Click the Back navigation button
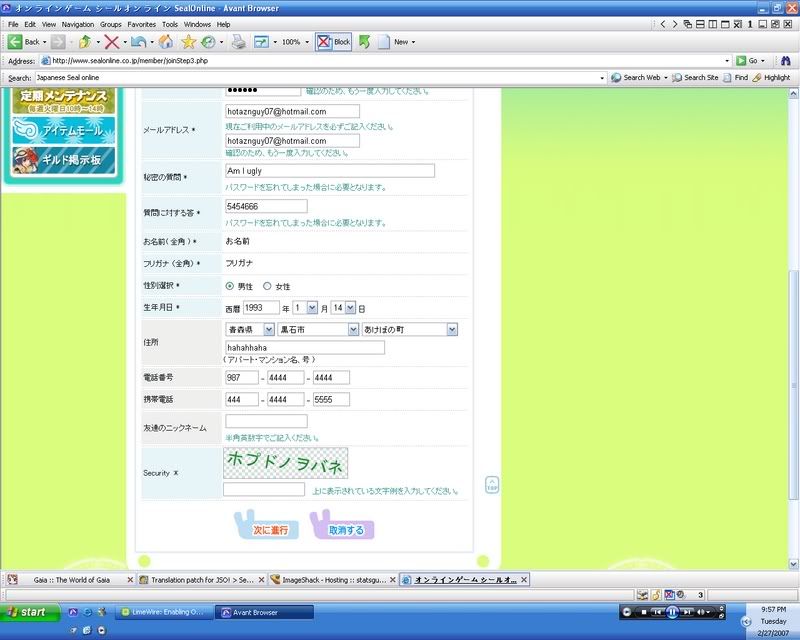 tap(24, 42)
